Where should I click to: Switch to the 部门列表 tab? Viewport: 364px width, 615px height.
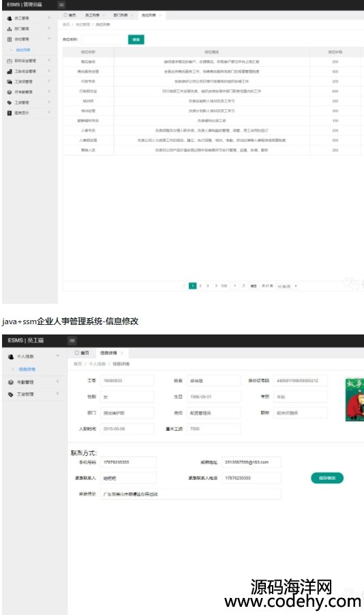coord(120,15)
